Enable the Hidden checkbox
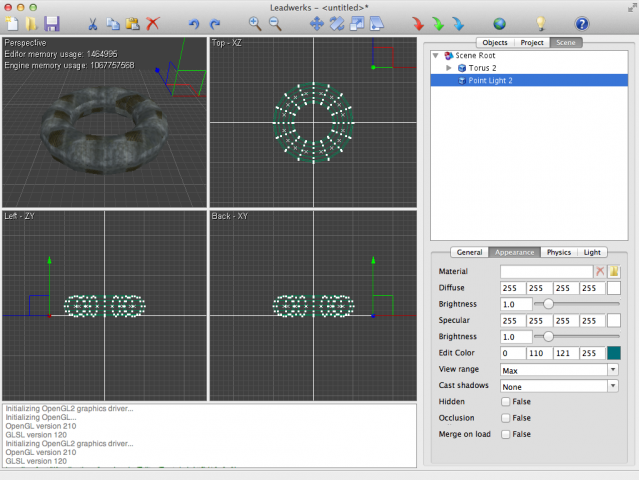This screenshot has width=639, height=480. pos(506,401)
